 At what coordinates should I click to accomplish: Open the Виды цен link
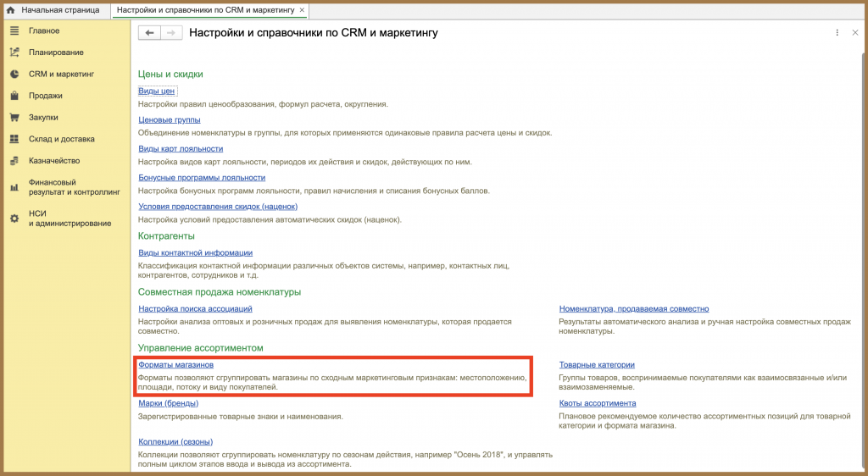pos(157,91)
